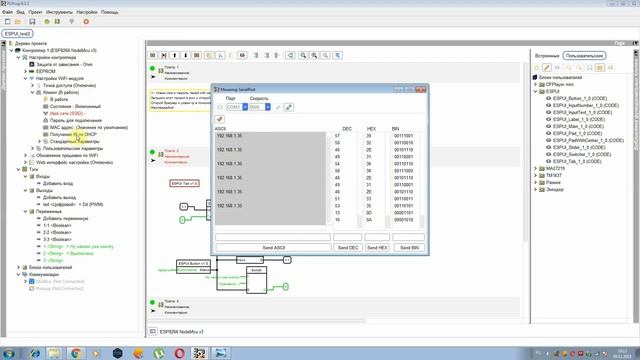Switch to the Встроенные blocks tab
Viewport: 640px width, 360px height.
coord(547,56)
